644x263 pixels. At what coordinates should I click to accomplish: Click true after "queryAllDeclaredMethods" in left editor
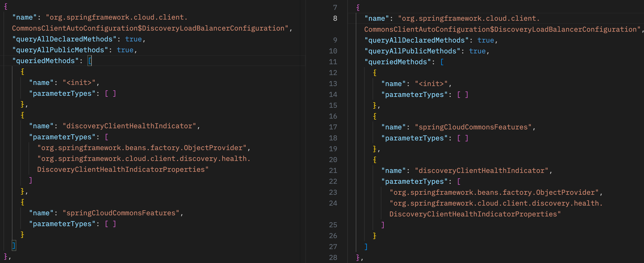pos(133,39)
